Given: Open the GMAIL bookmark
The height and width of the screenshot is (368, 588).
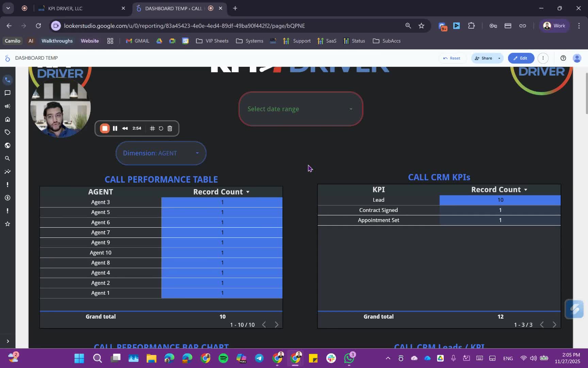Looking at the screenshot, I should pyautogui.click(x=138, y=41).
